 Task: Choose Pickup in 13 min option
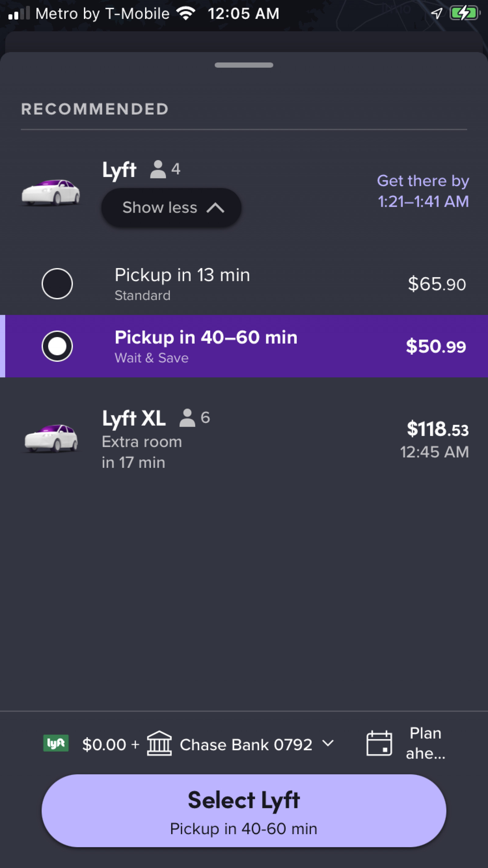[x=182, y=275]
